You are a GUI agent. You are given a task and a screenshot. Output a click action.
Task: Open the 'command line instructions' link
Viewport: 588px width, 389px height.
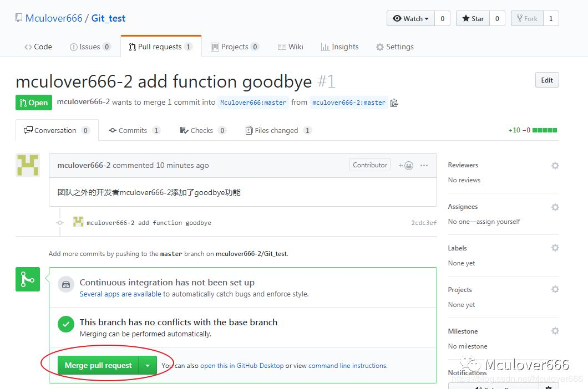click(x=347, y=366)
